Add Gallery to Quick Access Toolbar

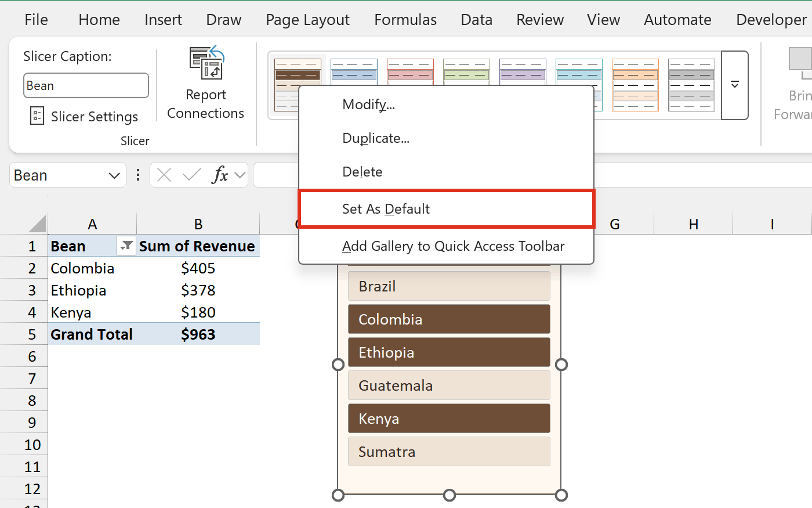pyautogui.click(x=446, y=246)
